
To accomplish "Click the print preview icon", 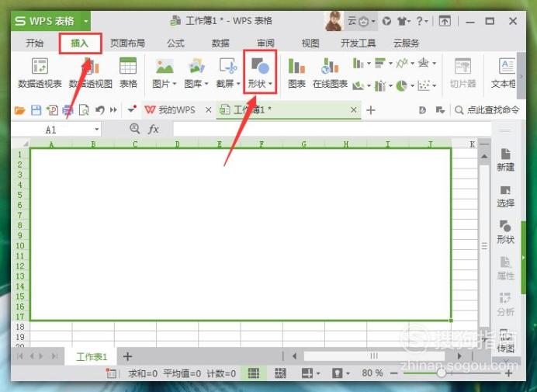I will [84, 110].
